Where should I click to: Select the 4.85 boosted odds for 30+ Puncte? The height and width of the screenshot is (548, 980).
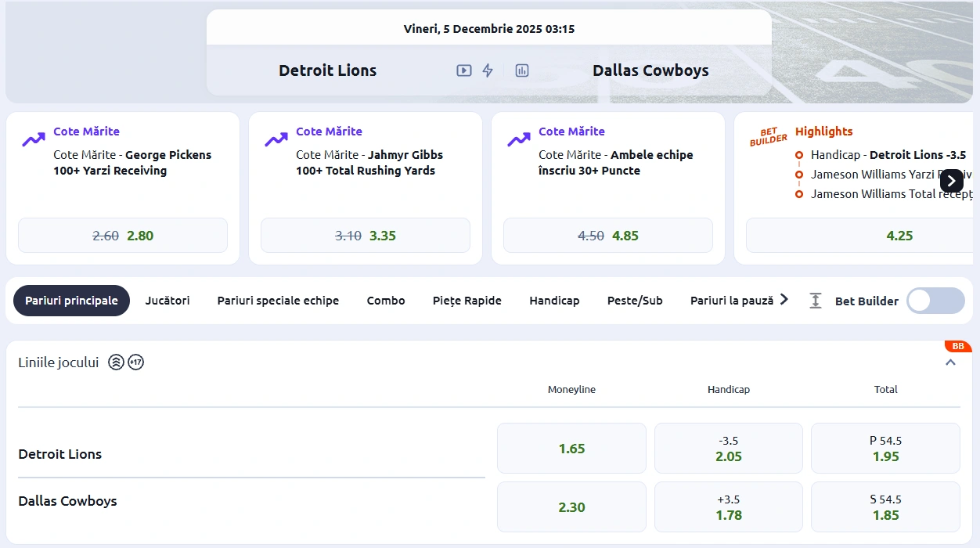tap(608, 235)
